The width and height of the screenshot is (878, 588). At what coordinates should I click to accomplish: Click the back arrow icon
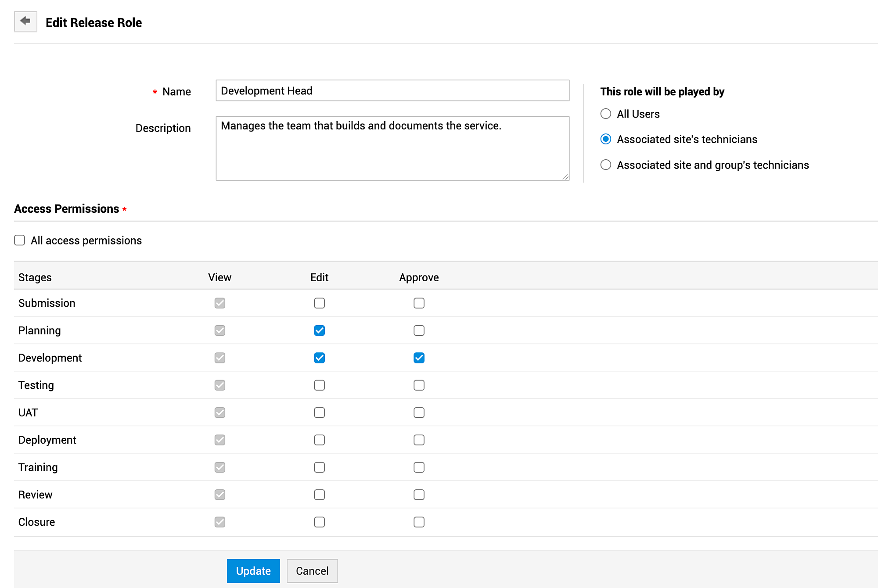25,21
